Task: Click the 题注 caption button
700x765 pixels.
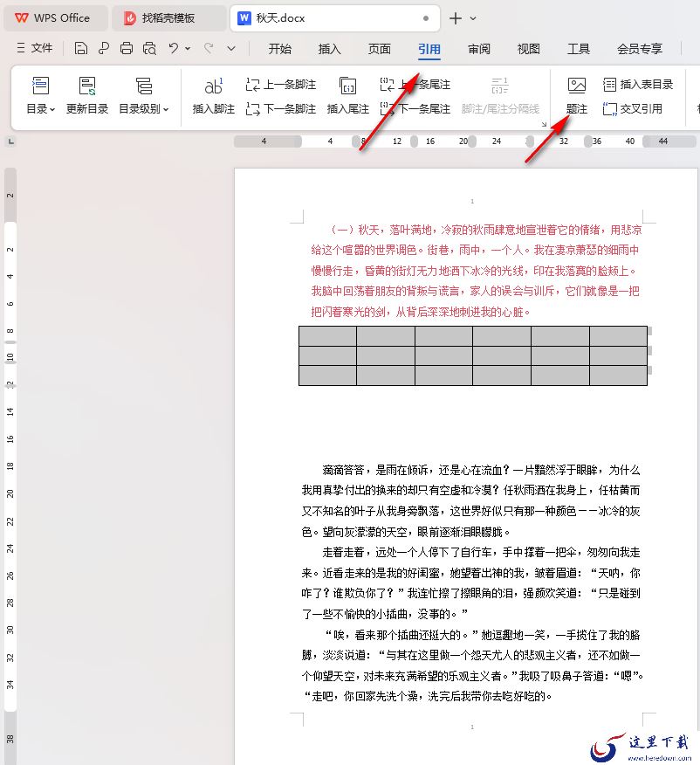Action: point(577,96)
